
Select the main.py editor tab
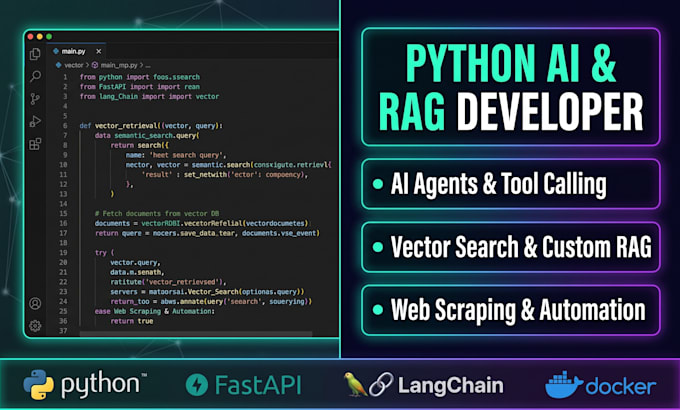pos(76,51)
